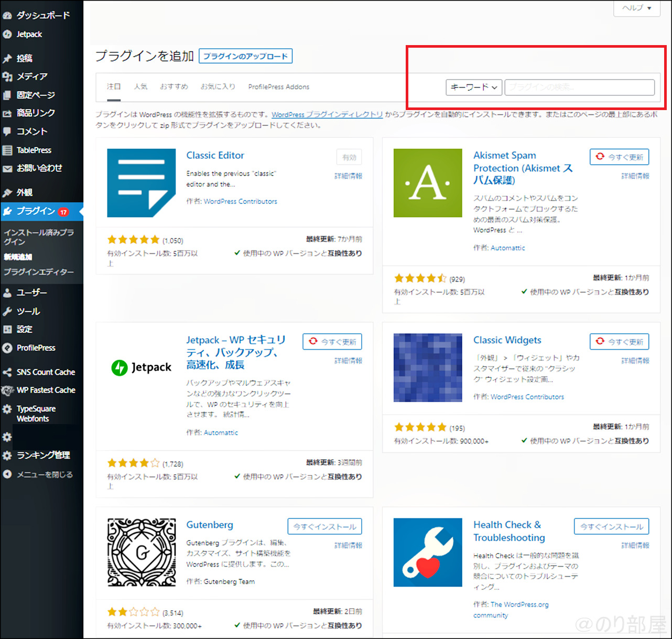
Task: Open WP Fastest Cache cheetah icon
Action: [7, 391]
